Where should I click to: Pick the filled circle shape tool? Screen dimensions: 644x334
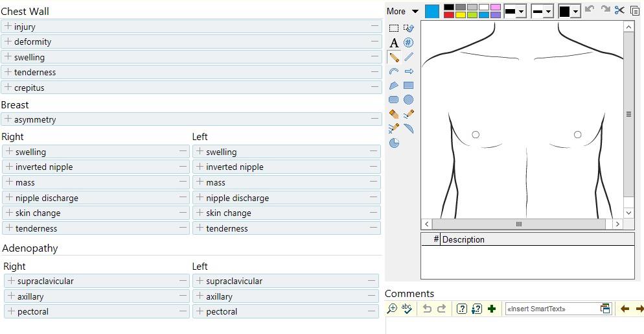tap(409, 100)
